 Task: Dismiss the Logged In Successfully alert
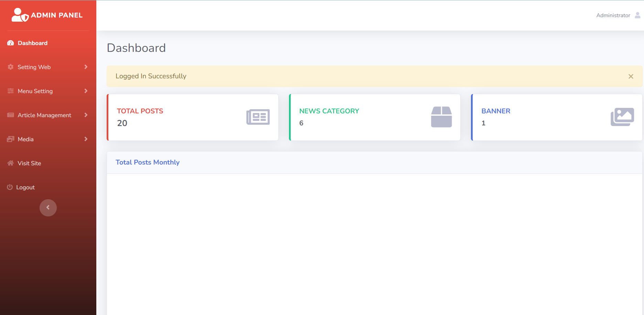[x=631, y=76]
